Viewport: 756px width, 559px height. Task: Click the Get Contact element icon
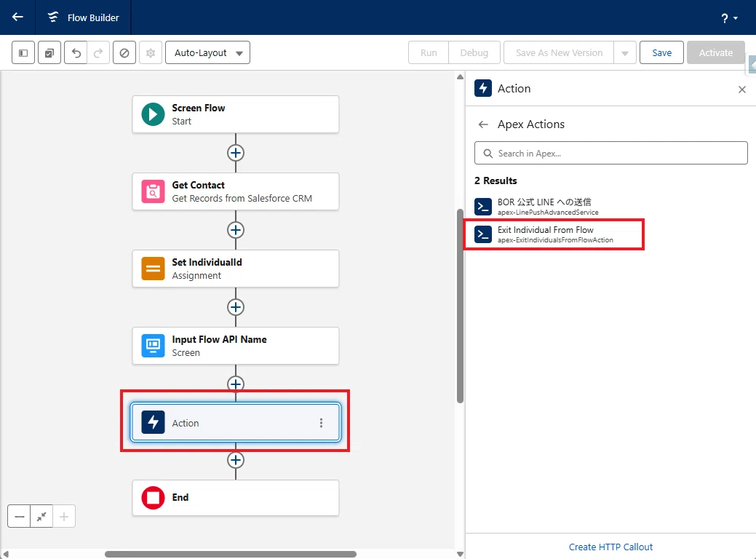tap(153, 191)
